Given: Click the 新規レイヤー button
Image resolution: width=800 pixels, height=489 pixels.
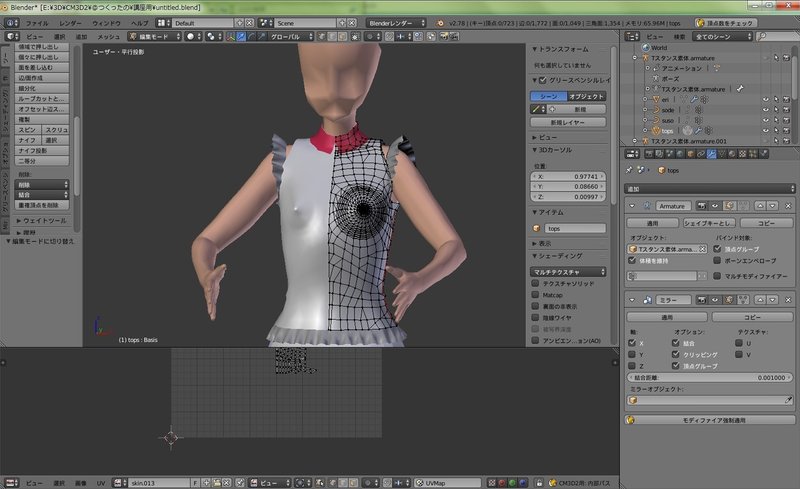Looking at the screenshot, I should pos(568,123).
